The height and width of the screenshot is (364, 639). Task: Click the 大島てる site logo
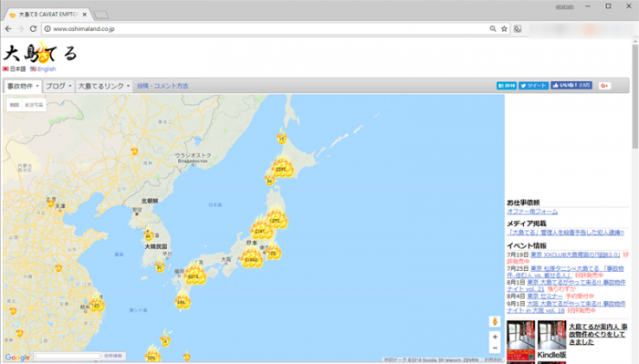click(40, 53)
